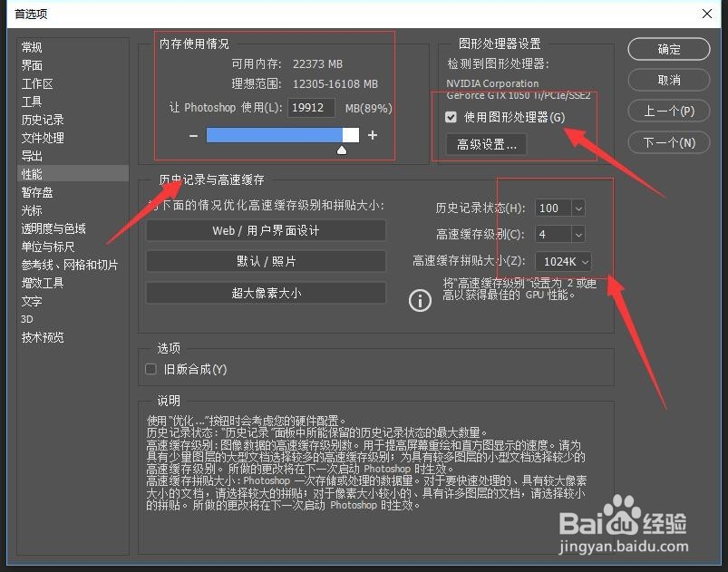Click the MB(89%) percentage label
This screenshot has width=728, height=572.
369,108
